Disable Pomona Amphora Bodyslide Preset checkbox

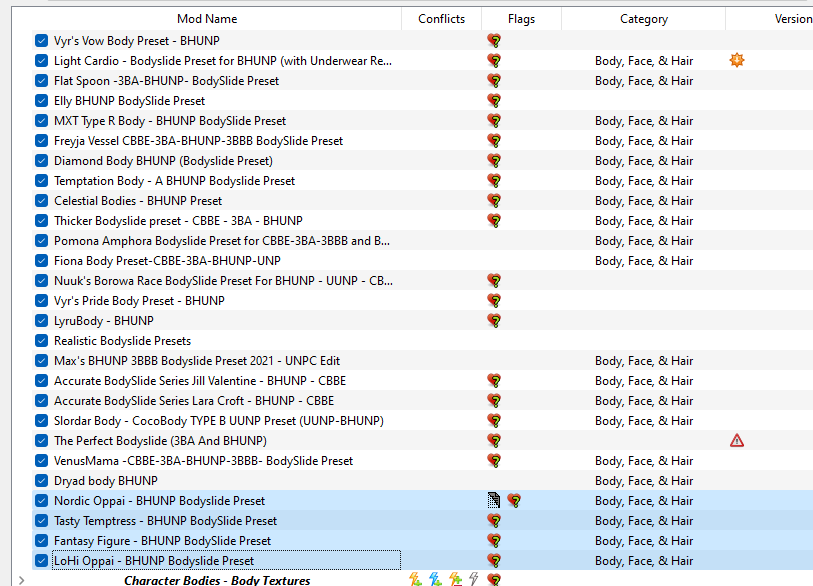point(41,241)
